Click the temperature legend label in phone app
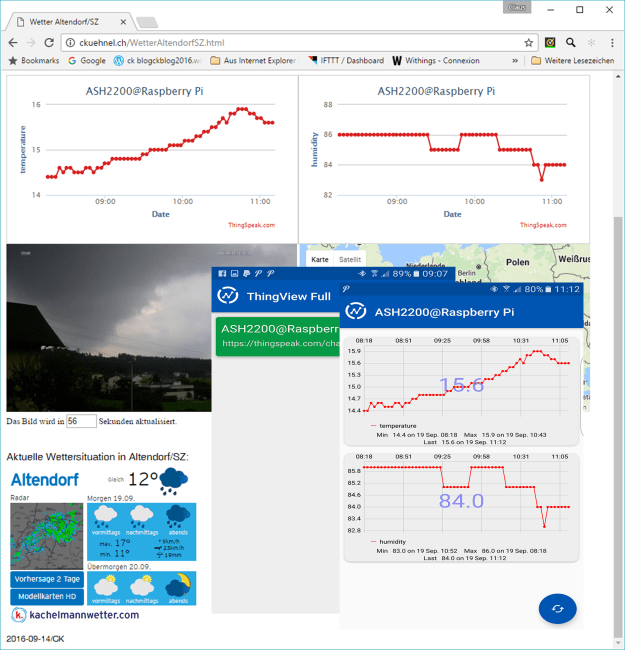Screen dimensions: 625x650 [397, 426]
